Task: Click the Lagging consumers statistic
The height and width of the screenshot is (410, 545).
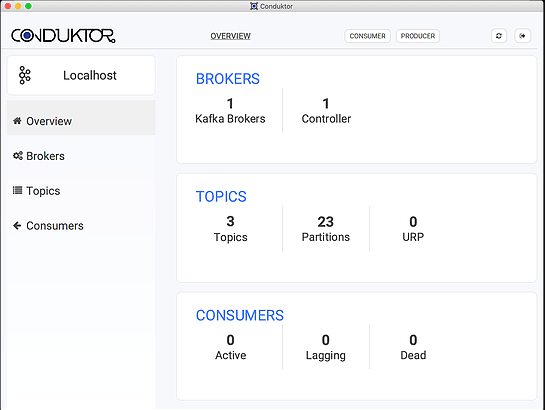Action: click(326, 347)
